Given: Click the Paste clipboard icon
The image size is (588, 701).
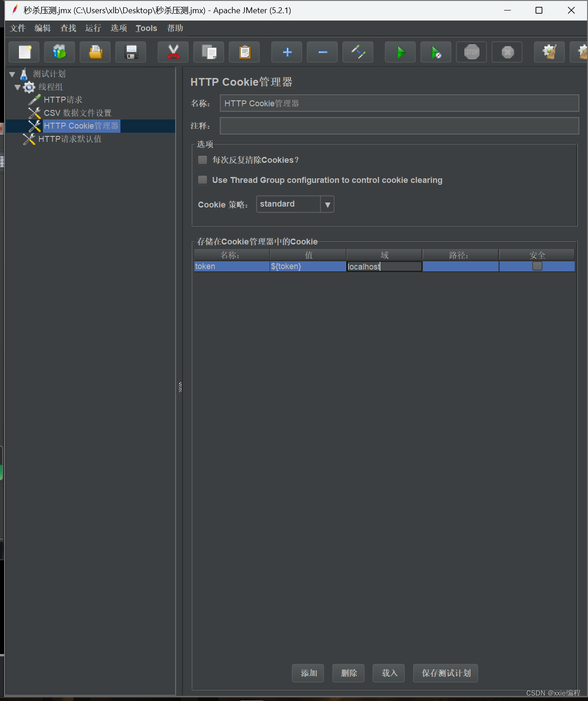Looking at the screenshot, I should pyautogui.click(x=245, y=52).
